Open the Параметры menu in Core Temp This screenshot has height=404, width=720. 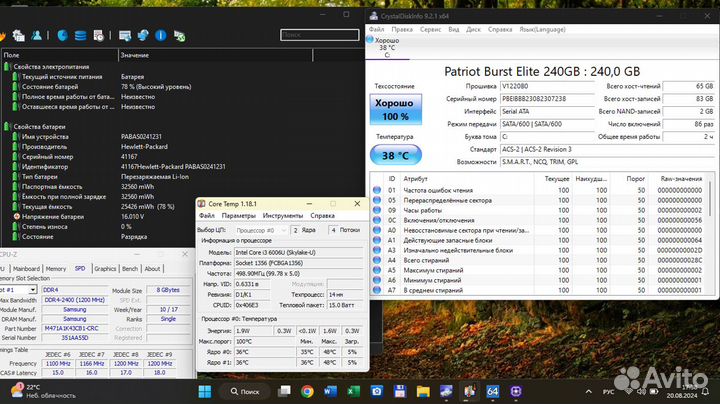(x=238, y=215)
